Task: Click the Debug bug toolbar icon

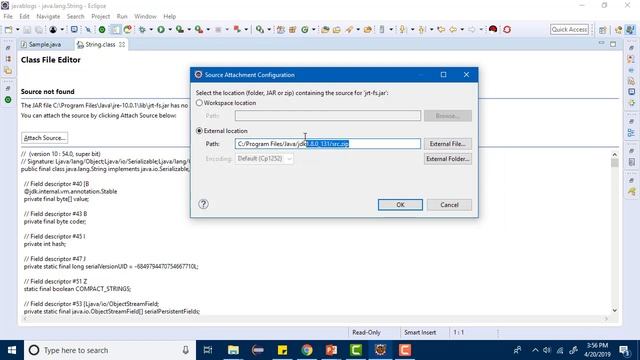Action: click(x=142, y=29)
